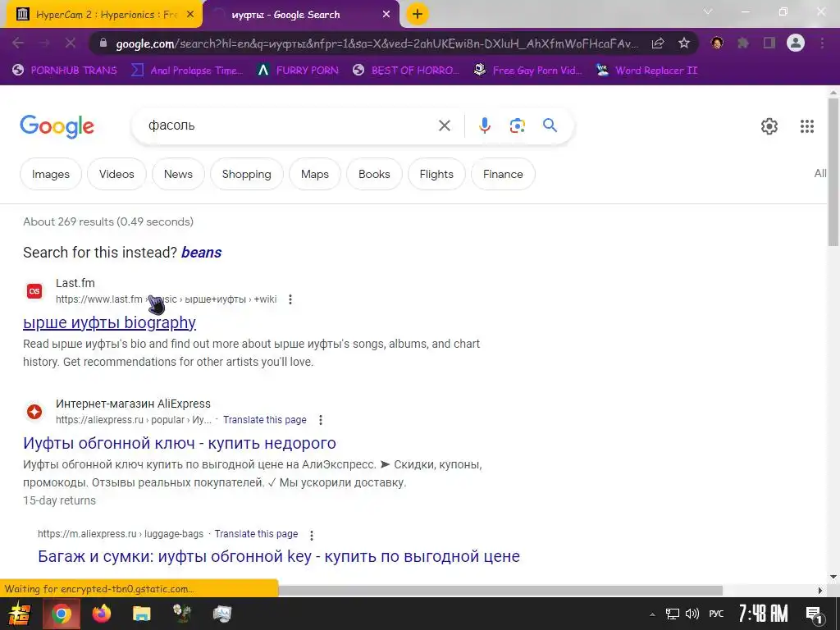Click the 'beans' search suggestion

202,253
